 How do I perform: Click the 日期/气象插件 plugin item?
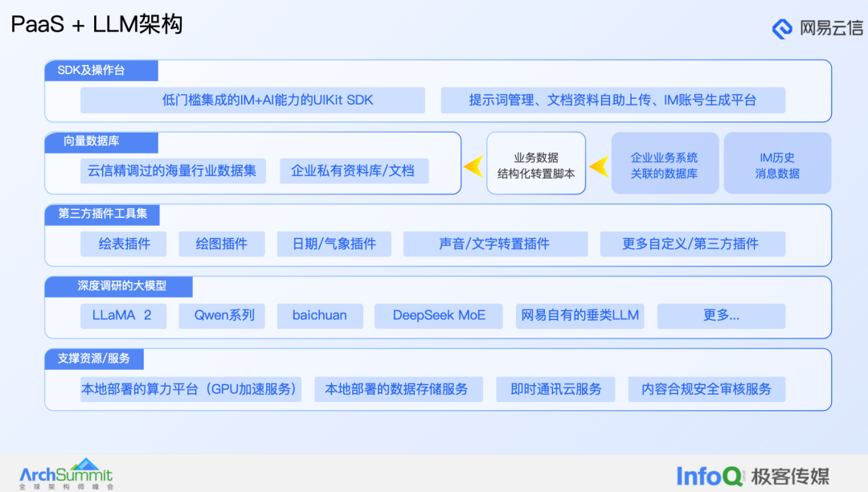pyautogui.click(x=334, y=244)
